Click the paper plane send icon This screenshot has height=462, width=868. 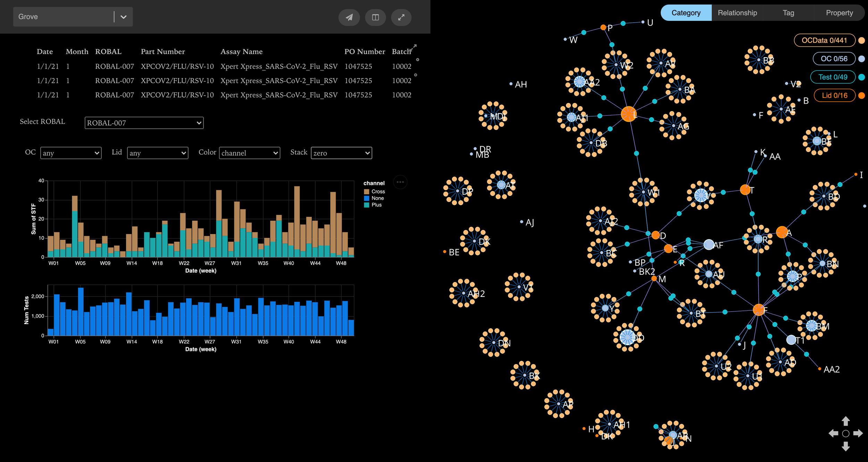pos(349,17)
